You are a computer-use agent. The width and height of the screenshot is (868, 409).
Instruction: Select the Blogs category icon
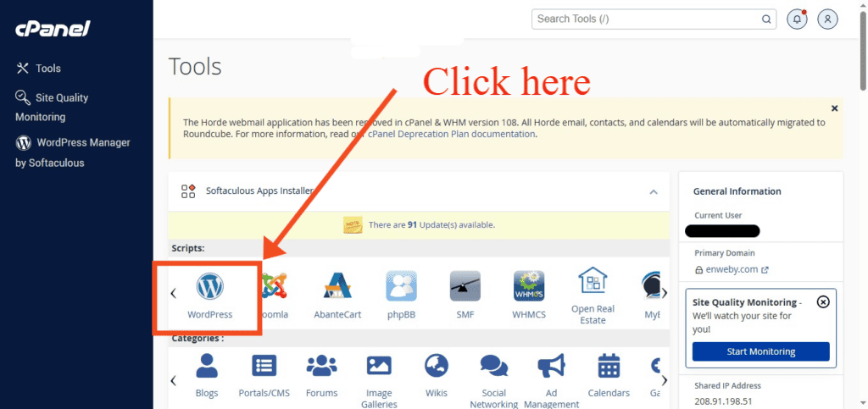pos(207,366)
